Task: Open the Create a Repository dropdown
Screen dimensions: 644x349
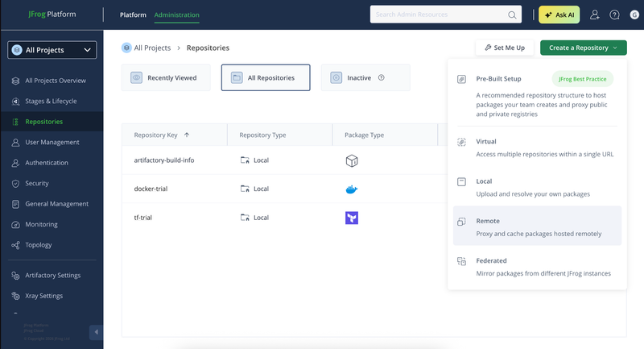Action: click(584, 48)
